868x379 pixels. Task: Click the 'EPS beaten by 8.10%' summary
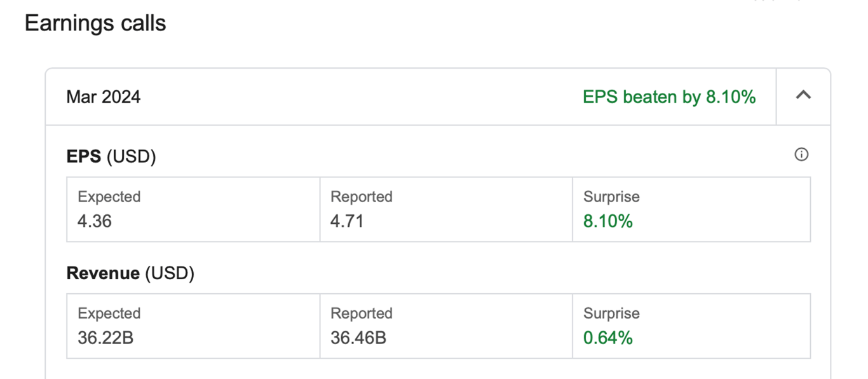coord(669,97)
